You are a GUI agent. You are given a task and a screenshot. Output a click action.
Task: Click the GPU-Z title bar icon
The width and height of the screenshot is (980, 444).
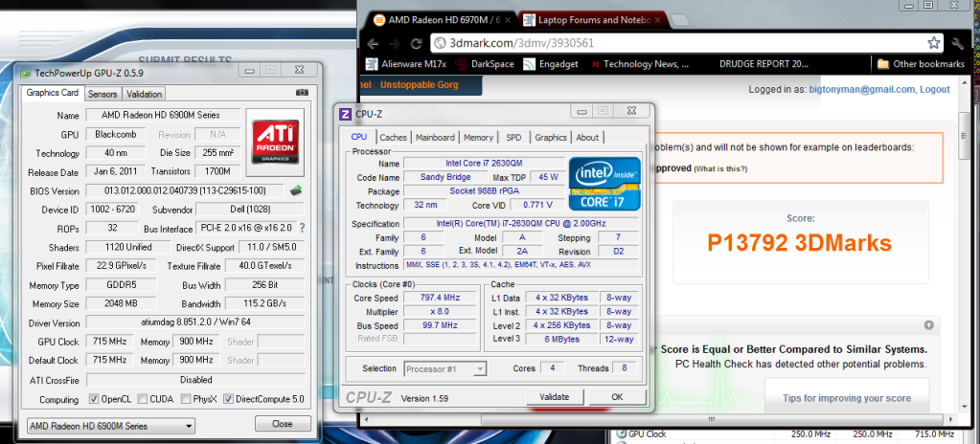click(x=25, y=73)
